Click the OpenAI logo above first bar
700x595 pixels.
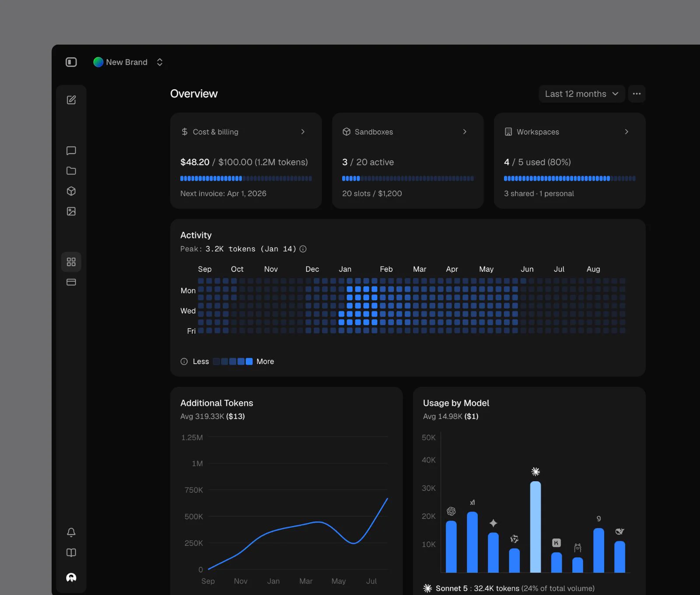(x=451, y=511)
